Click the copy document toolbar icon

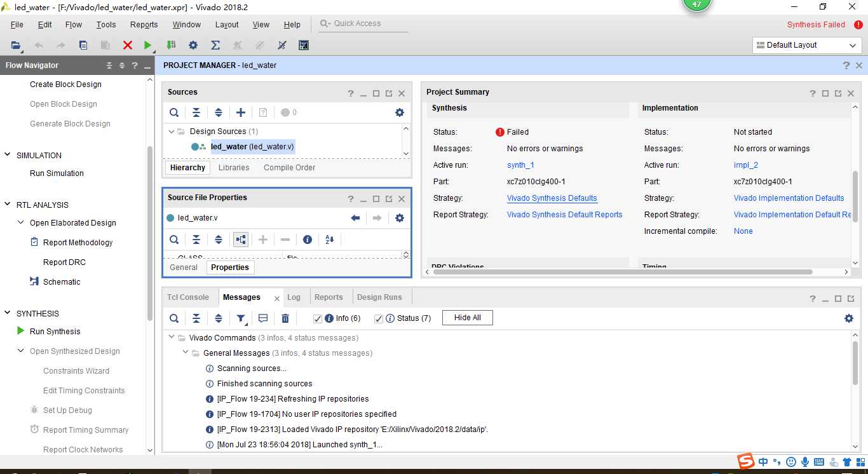pyautogui.click(x=83, y=45)
